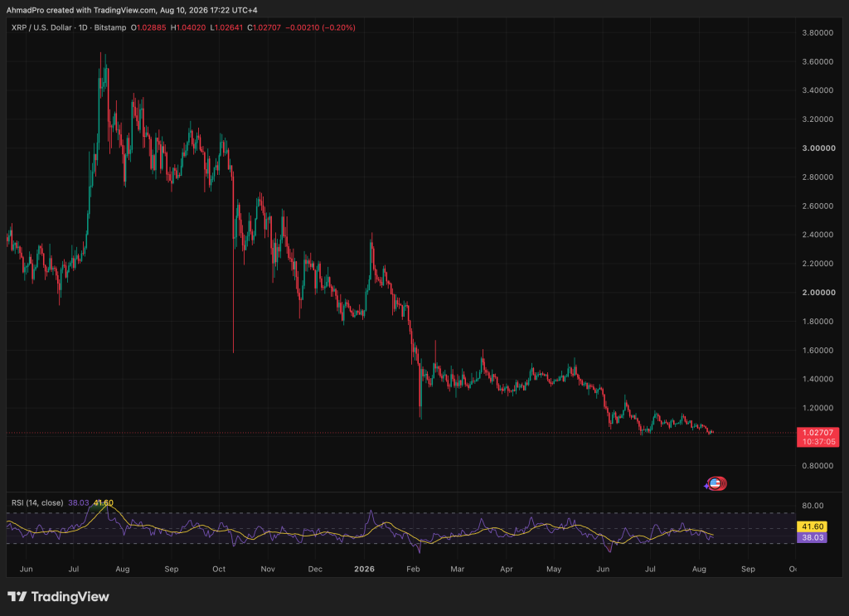Click the Jul label after 2026

[x=650, y=569]
